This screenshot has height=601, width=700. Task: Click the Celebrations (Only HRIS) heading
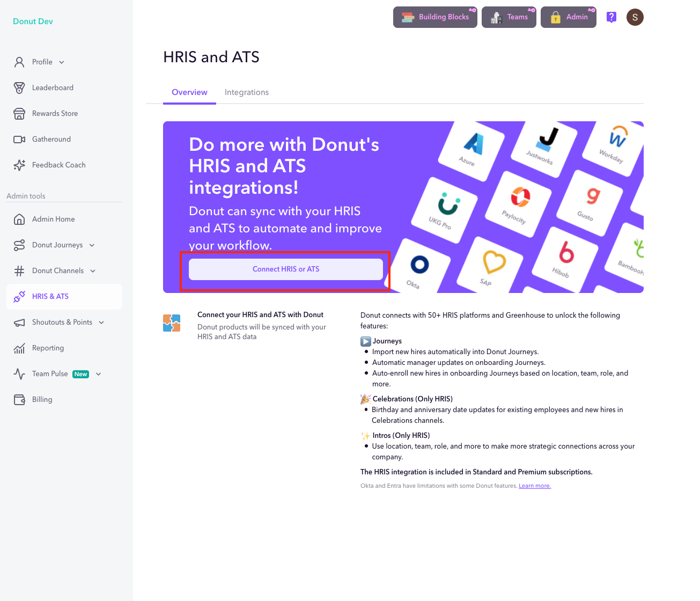(407, 399)
